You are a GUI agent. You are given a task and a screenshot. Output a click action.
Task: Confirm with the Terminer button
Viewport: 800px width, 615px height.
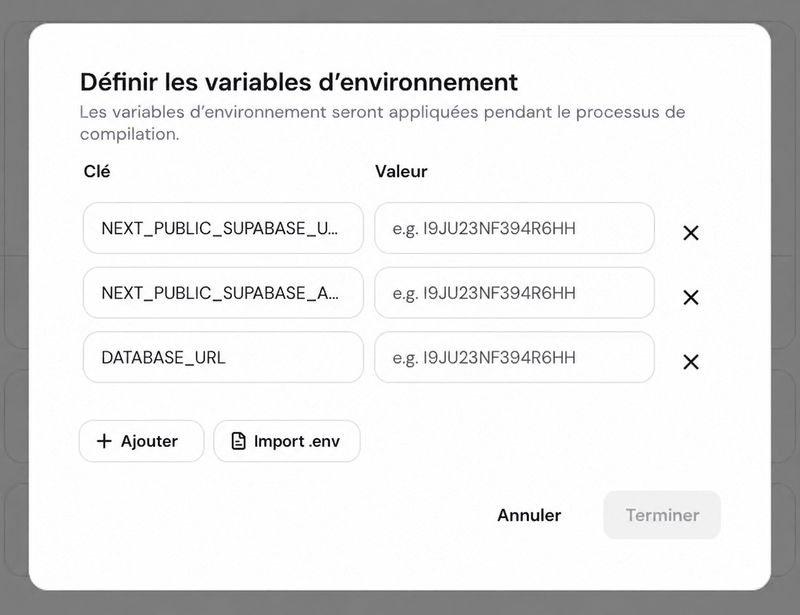coord(662,515)
